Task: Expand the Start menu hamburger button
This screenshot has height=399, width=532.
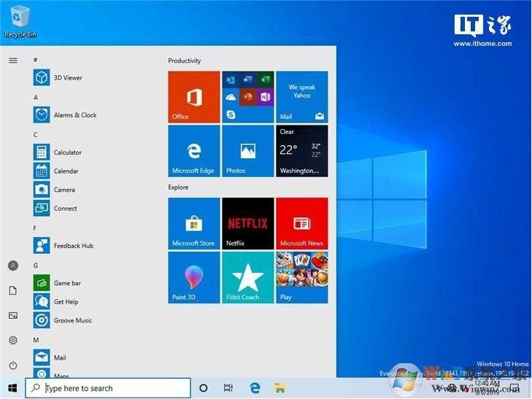Action: [x=12, y=61]
